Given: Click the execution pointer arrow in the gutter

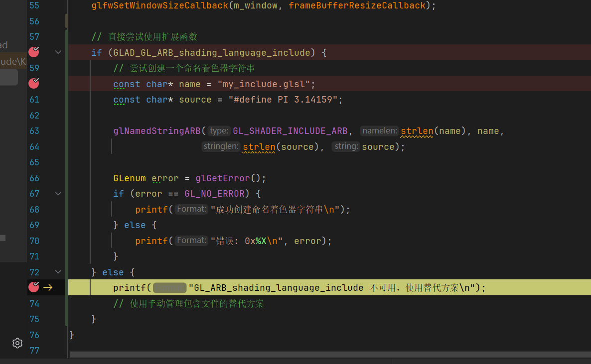Looking at the screenshot, I should [48, 287].
